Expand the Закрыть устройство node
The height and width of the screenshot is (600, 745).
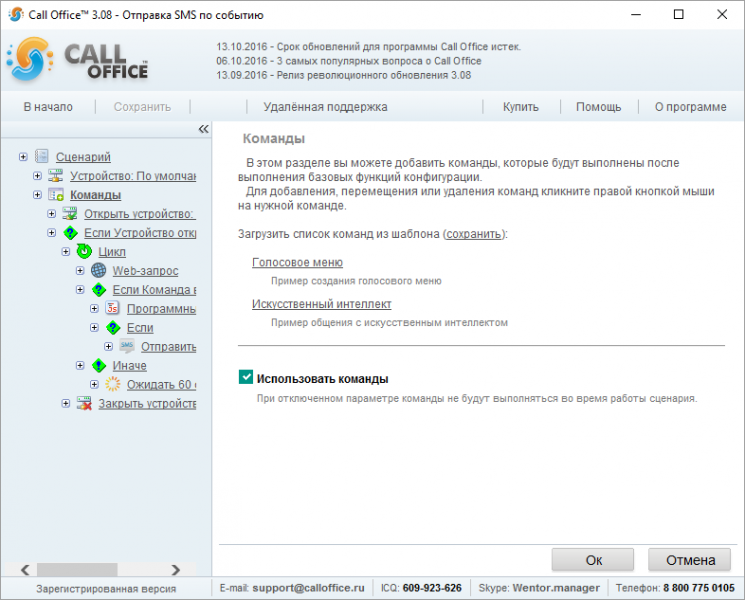66,403
